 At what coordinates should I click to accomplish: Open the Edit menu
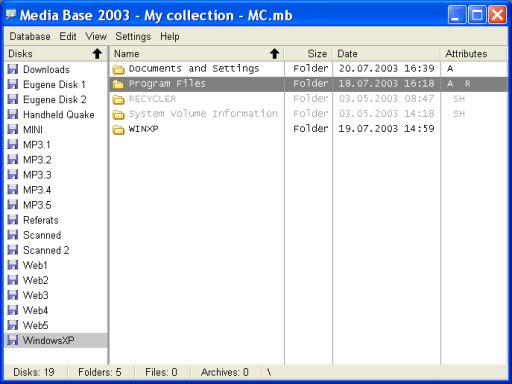(x=68, y=36)
